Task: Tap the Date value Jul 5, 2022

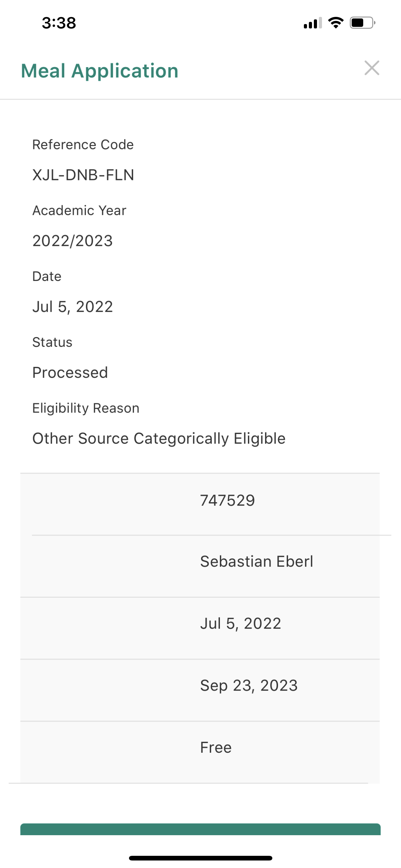Action: pyautogui.click(x=73, y=307)
